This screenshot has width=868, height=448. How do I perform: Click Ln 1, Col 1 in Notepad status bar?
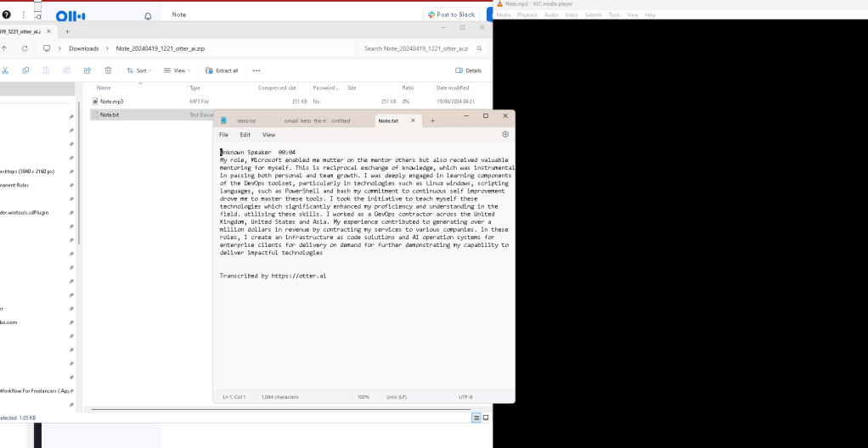point(234,396)
